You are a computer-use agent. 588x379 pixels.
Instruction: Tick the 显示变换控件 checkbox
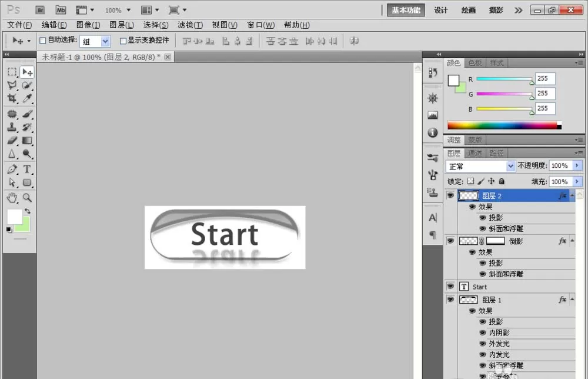coord(123,41)
